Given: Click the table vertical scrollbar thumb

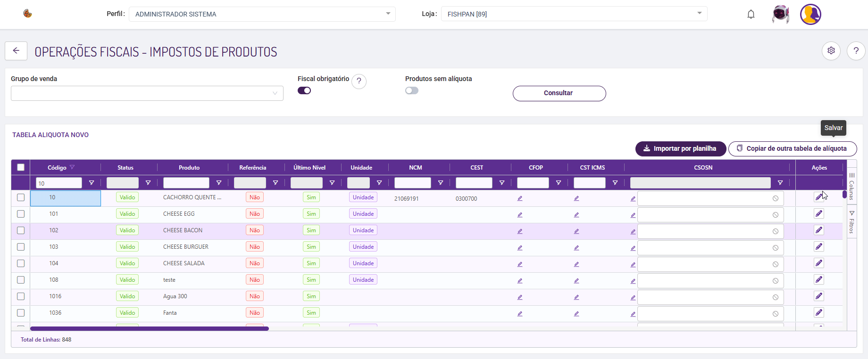Looking at the screenshot, I should pos(844,194).
